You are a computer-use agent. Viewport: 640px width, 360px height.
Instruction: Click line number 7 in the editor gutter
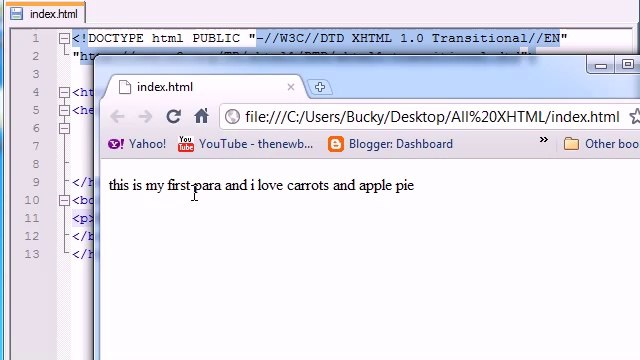click(36, 146)
